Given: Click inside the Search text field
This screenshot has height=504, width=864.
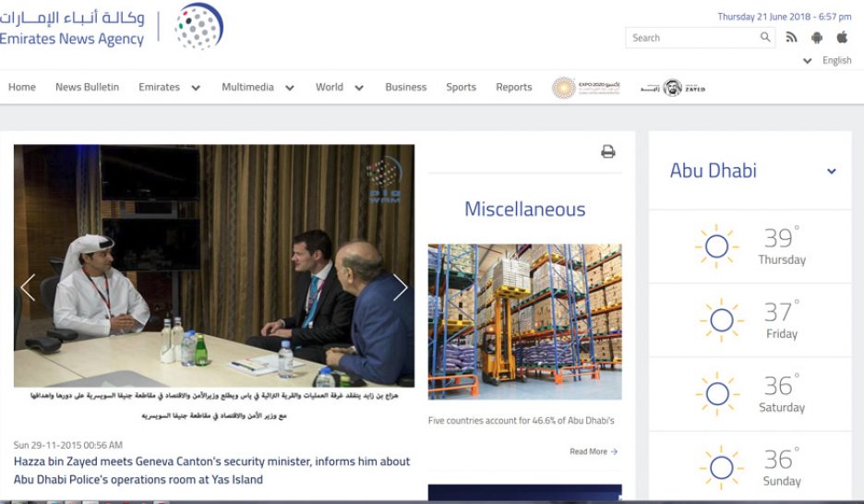Looking at the screenshot, I should [x=692, y=38].
